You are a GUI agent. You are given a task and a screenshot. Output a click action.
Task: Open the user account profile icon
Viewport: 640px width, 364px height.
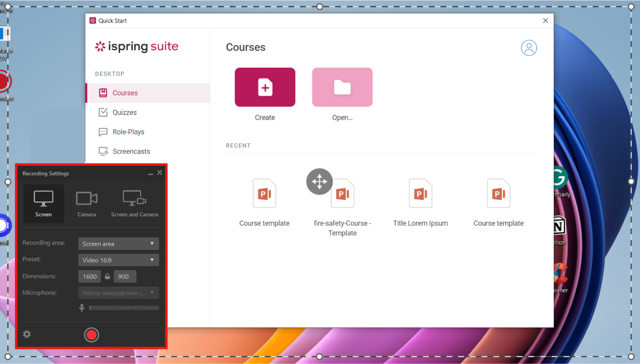point(528,48)
